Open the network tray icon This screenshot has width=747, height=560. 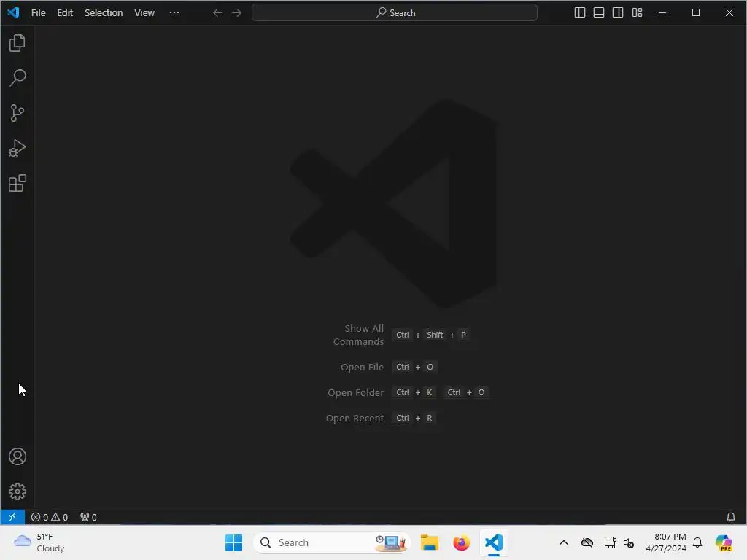pyautogui.click(x=611, y=542)
